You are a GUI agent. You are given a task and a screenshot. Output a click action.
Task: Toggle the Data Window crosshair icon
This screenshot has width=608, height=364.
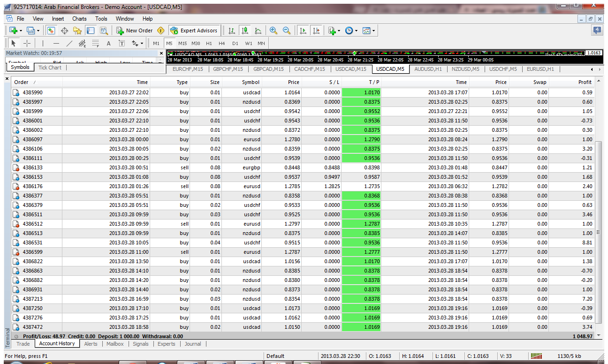64,30
